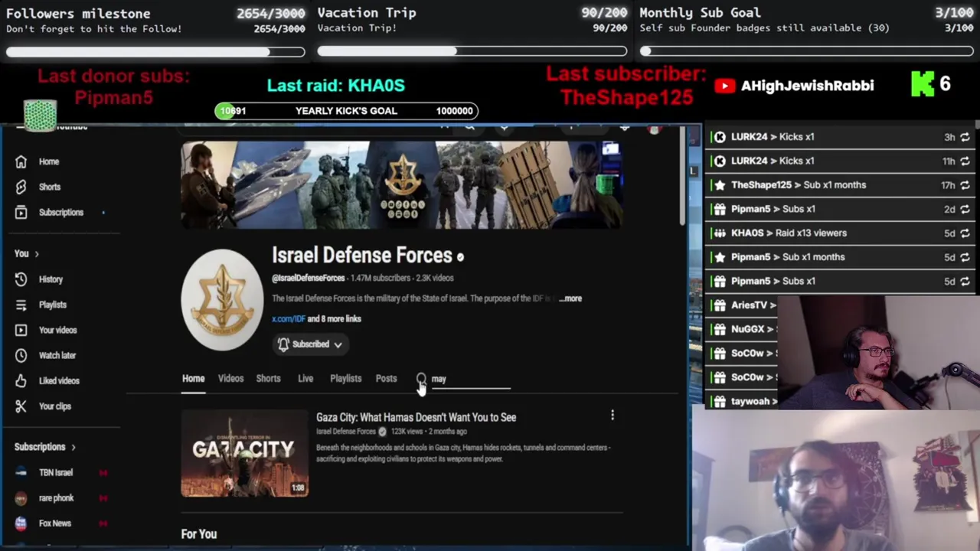This screenshot has height=551, width=980.
Task: Open Shorts in the left sidebar
Action: (49, 187)
